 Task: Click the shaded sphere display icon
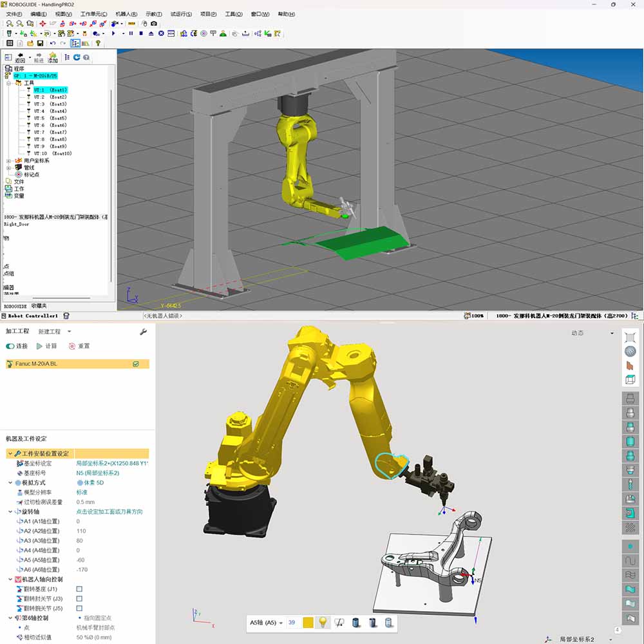[x=630, y=352]
